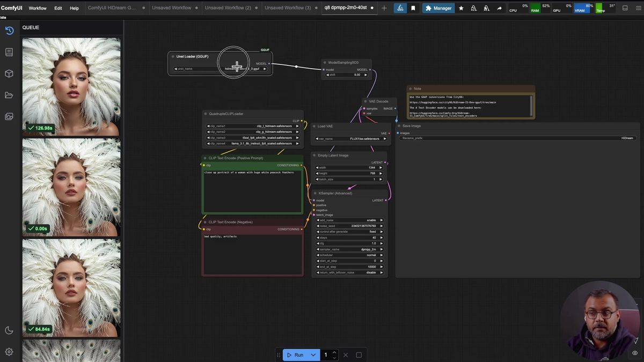Toggle the bottom panel icon at top right
644x362 pixels.
pos(625,8)
